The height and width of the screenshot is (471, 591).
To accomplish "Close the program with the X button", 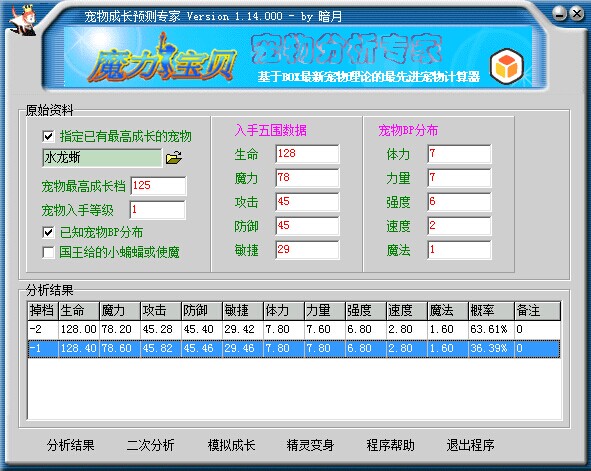I will 577,14.
